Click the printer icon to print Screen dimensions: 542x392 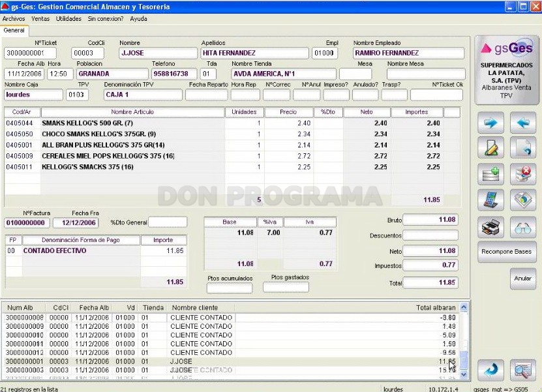490,227
